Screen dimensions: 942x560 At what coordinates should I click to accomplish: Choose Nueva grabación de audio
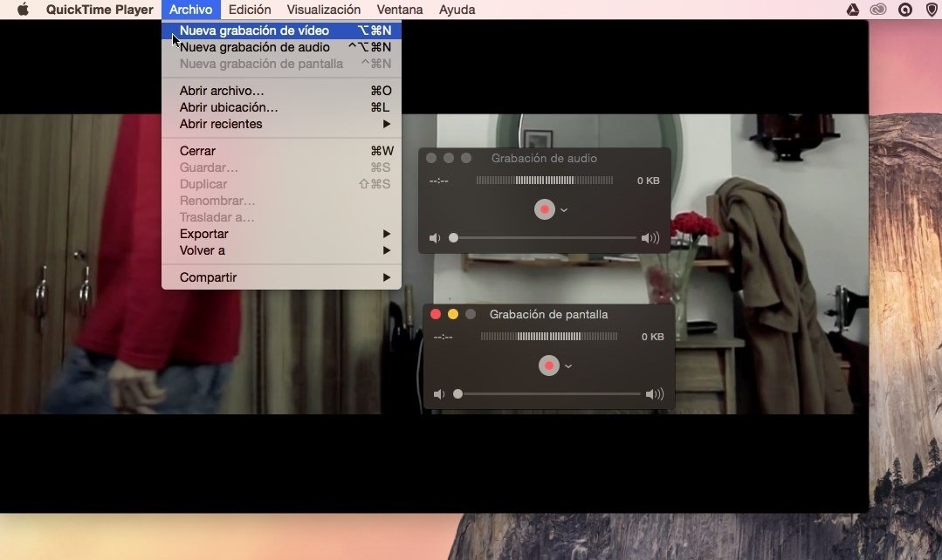tap(281, 47)
